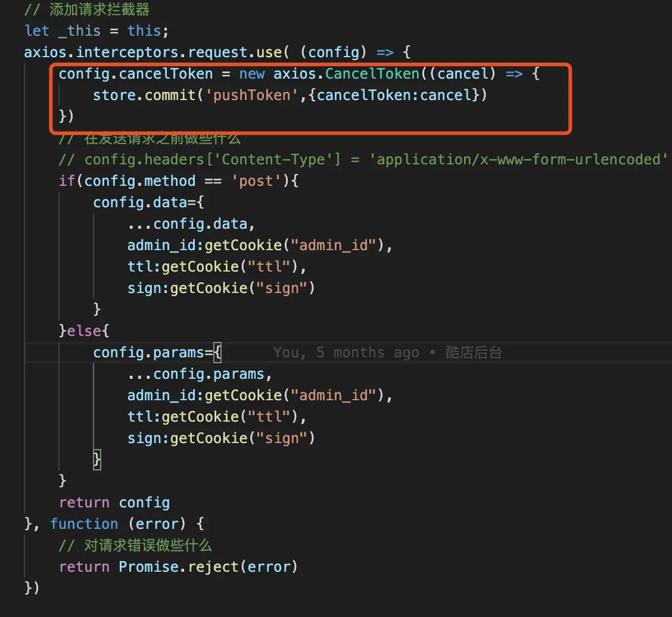672x617 pixels.
Task: Click the 'You, 5 months ago' blame annotation
Action: 346,352
